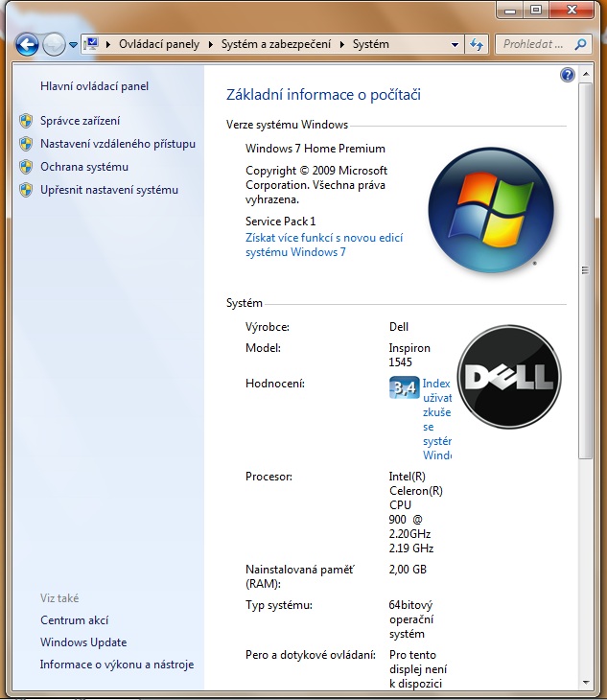
Task: Click the greyed Forward arrow button
Action: pos(54,45)
